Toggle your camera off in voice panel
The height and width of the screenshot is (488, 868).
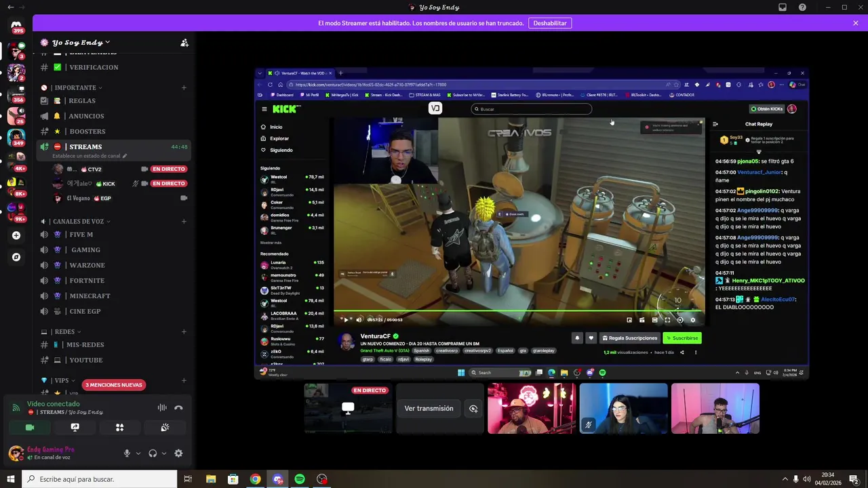pyautogui.click(x=29, y=427)
